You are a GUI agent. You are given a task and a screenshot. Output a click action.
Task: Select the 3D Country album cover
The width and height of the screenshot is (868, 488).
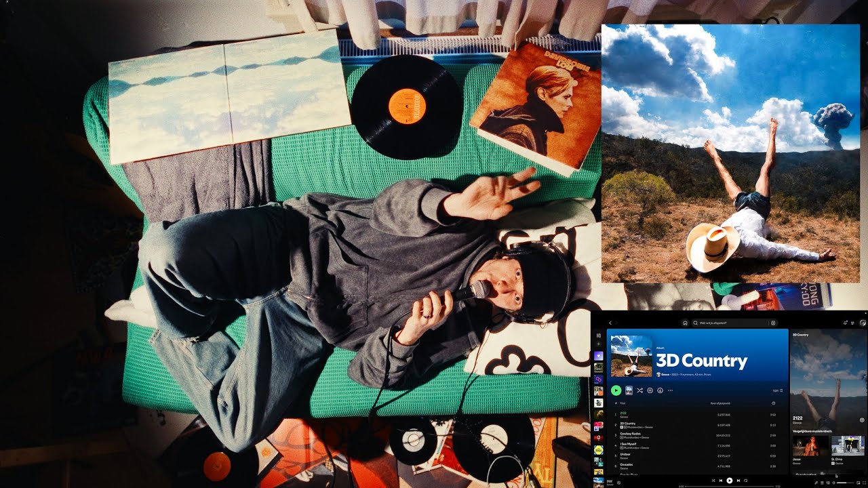(x=631, y=355)
